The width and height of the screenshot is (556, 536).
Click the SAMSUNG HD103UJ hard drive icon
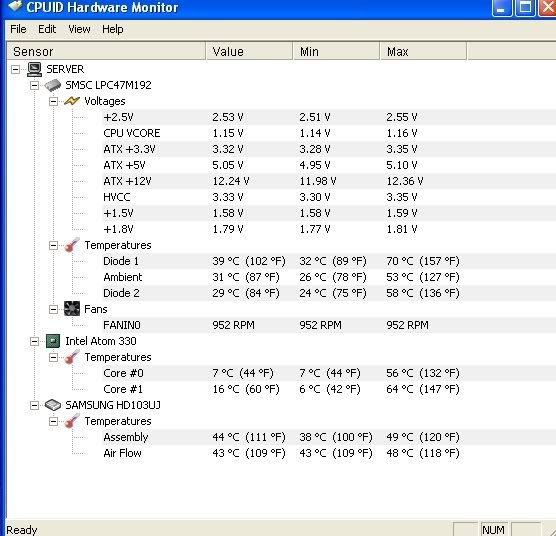click(x=52, y=405)
